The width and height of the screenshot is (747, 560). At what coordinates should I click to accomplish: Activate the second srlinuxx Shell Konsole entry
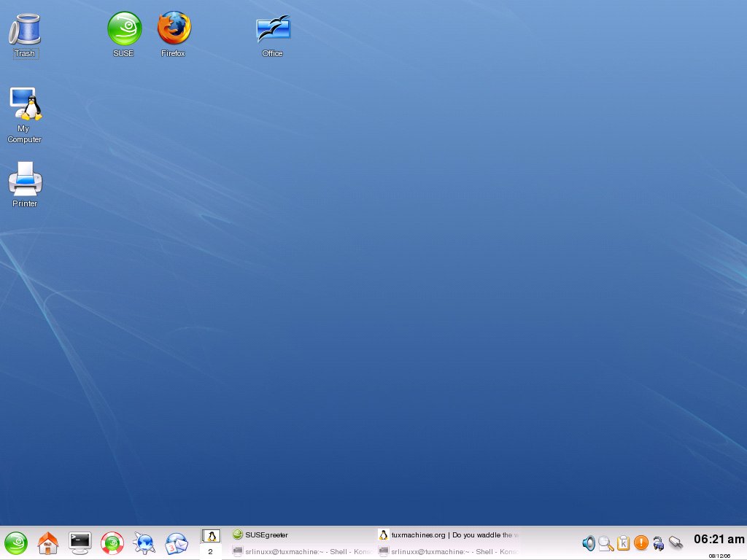point(448,551)
